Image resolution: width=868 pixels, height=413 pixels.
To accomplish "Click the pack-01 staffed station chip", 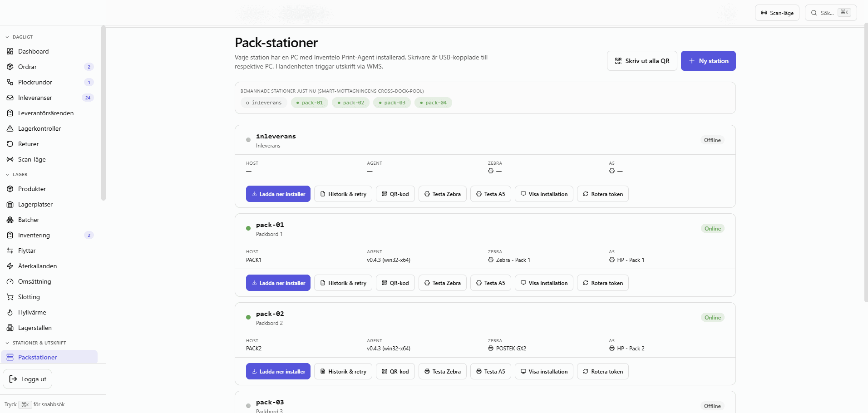I will click(310, 103).
